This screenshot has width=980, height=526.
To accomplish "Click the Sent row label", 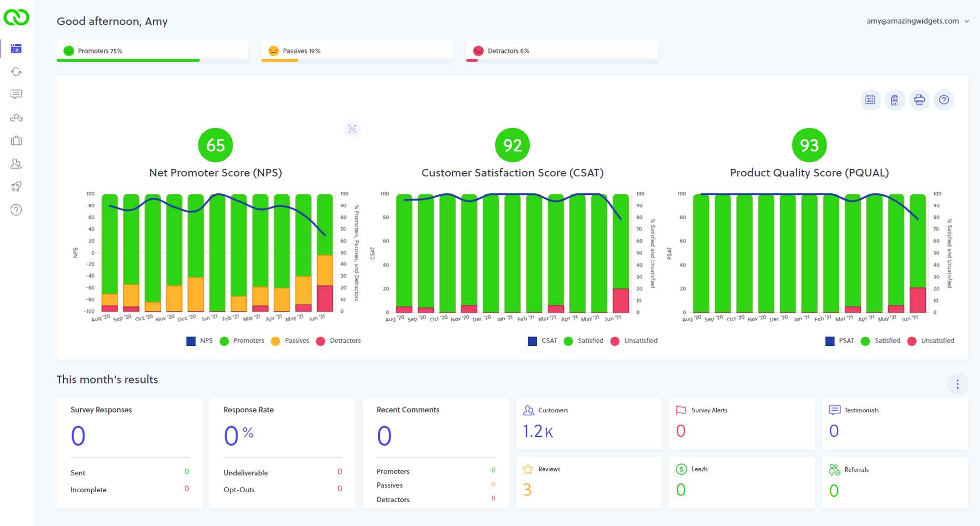I will point(78,473).
